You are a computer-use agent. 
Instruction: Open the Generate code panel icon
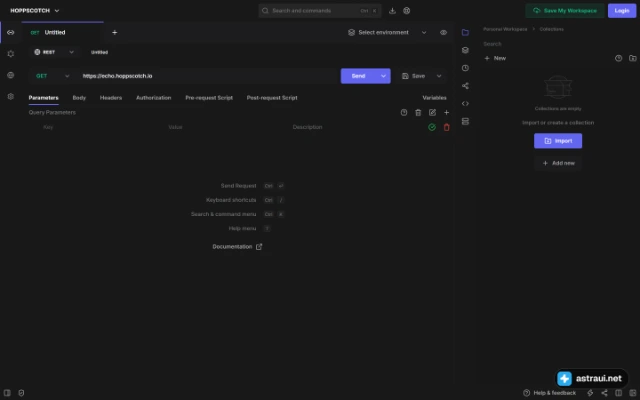tap(465, 104)
